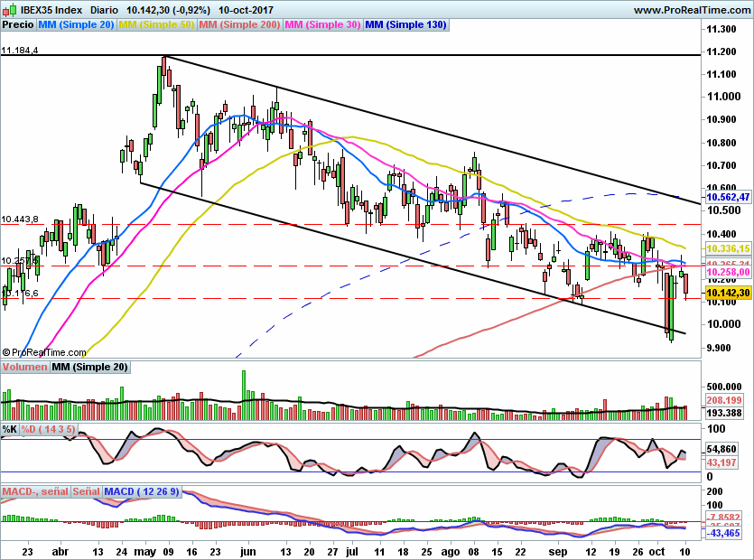Click the 43,197 stochastic value tag
The width and height of the screenshot is (754, 560).
[x=721, y=462]
